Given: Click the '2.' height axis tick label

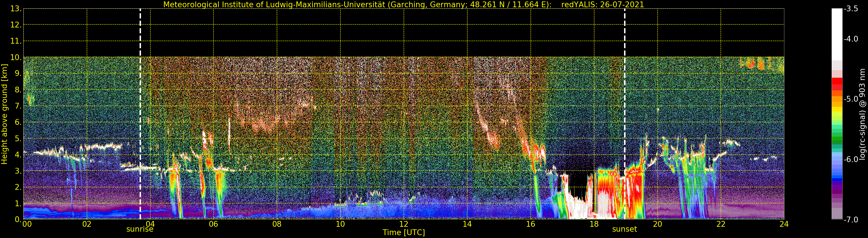Looking at the screenshot, I should 18,187.
